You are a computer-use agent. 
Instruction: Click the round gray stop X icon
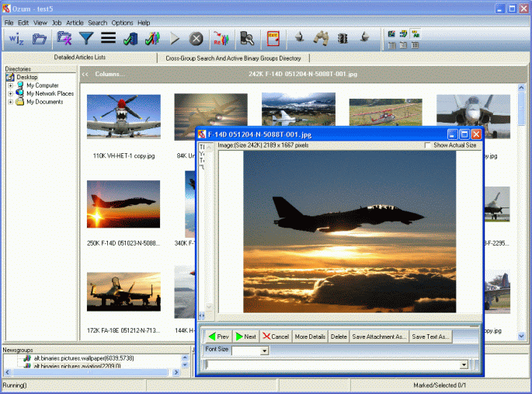pos(196,38)
